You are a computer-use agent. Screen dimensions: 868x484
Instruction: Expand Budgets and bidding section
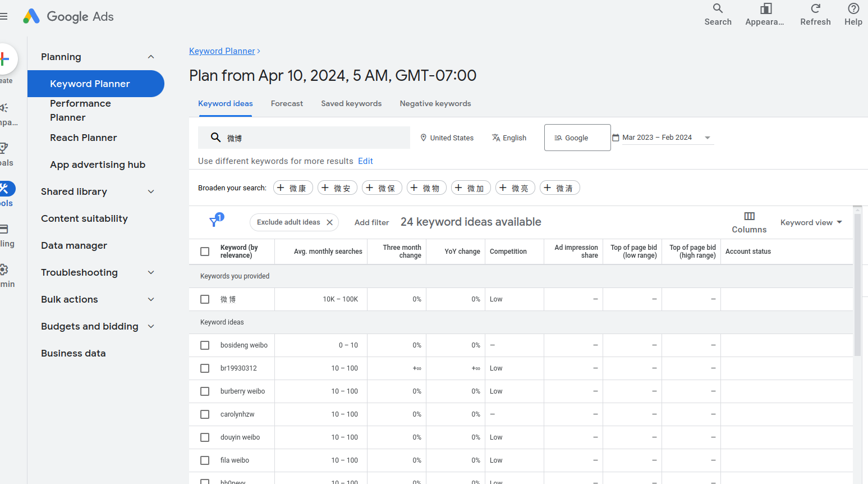(x=151, y=326)
